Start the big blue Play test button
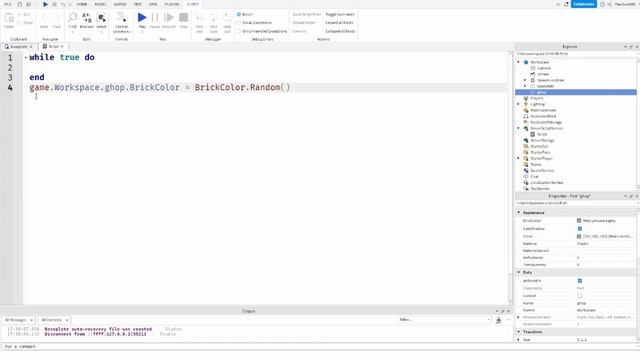The image size is (640, 360). 142,18
